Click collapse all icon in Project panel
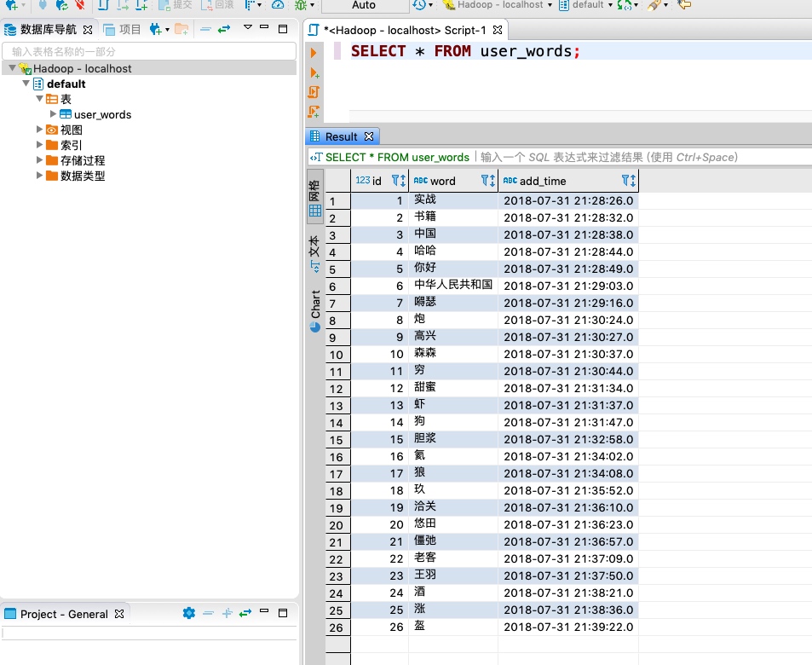 click(208, 613)
